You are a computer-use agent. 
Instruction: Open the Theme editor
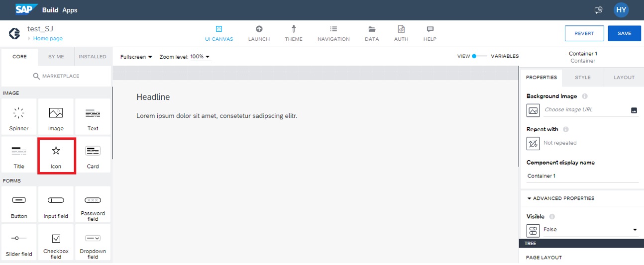(294, 29)
